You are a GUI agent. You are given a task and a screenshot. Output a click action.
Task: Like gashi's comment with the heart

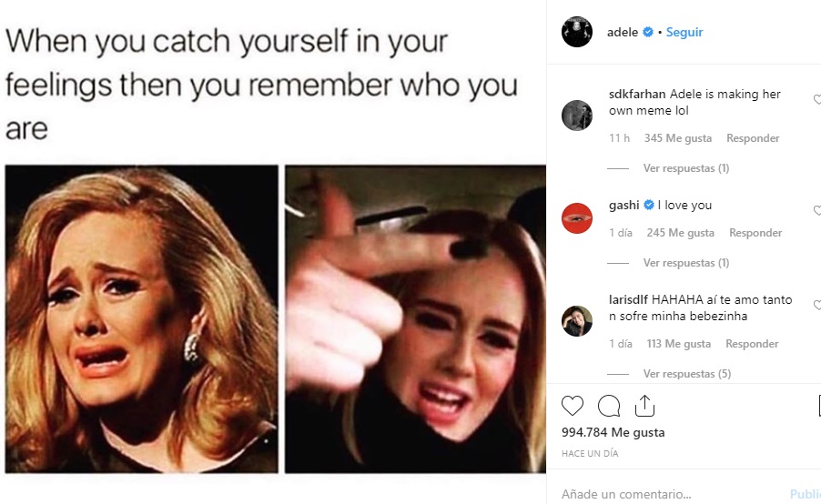(817, 210)
